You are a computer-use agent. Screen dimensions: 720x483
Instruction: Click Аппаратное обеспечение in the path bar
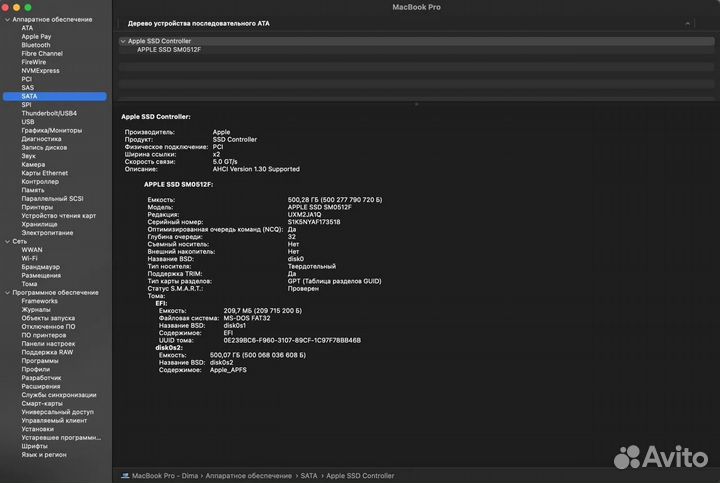248,476
